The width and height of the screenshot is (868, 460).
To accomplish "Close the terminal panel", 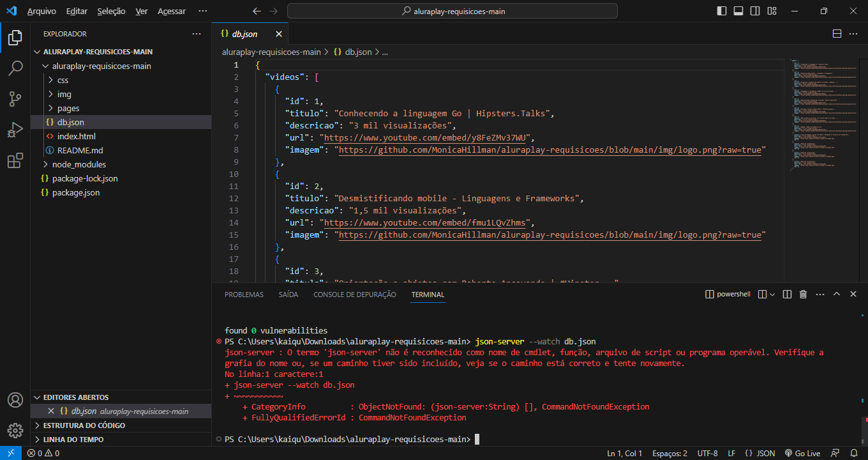I will [x=854, y=295].
